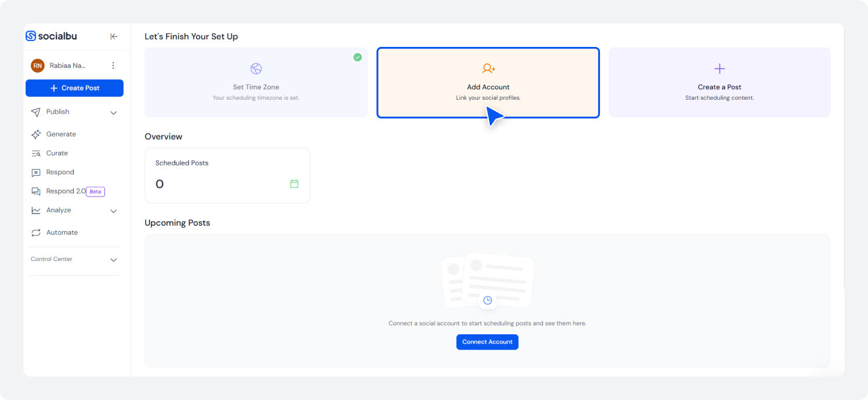Image resolution: width=868 pixels, height=400 pixels.
Task: Click the Overview heading
Action: (164, 137)
